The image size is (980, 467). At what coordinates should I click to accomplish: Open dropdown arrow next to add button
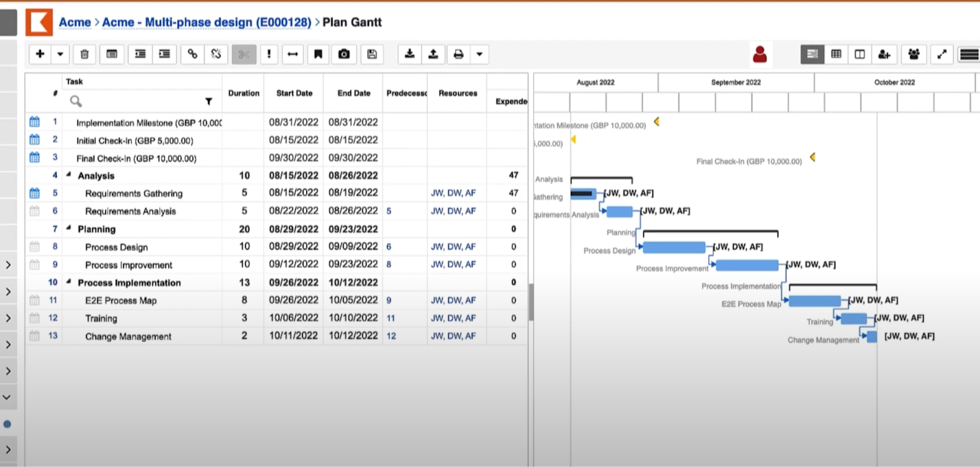pyautogui.click(x=60, y=54)
